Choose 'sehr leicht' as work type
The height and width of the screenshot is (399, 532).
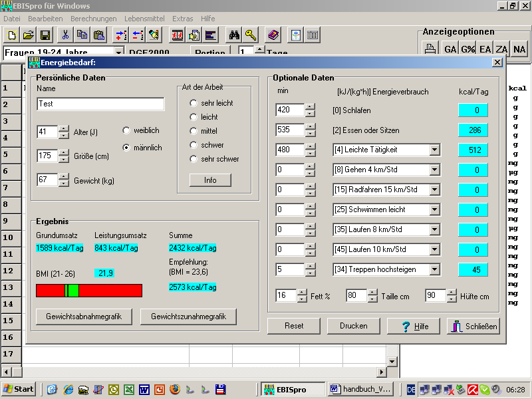coord(194,103)
